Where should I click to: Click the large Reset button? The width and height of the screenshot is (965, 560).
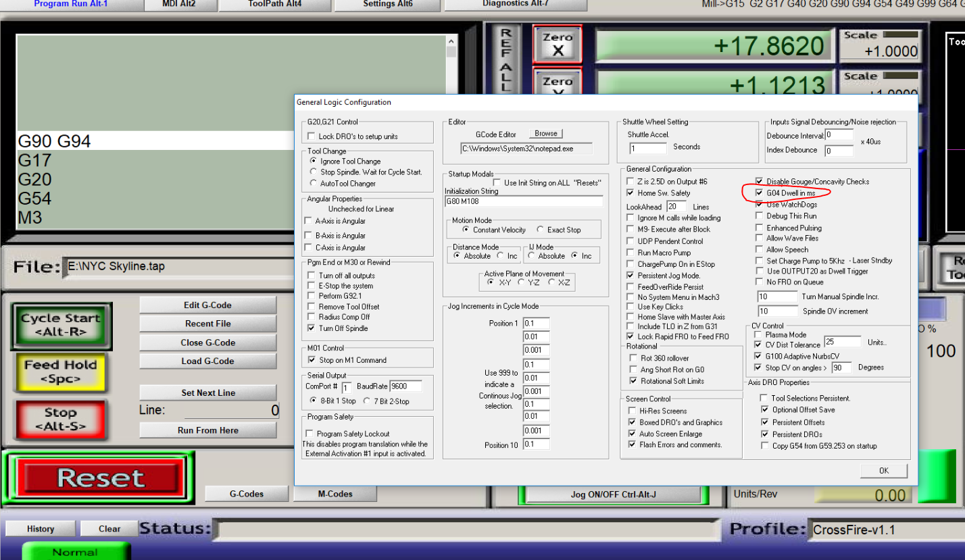pos(99,477)
